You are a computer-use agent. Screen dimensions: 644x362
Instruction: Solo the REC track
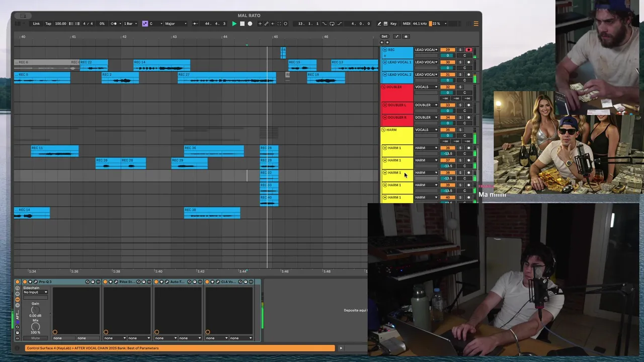coord(460,50)
